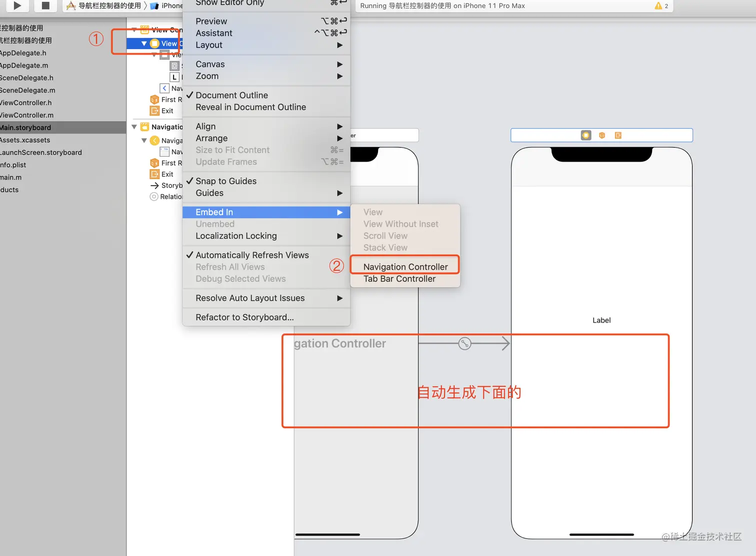Open the Zoom submenu
The image size is (756, 556).
coord(266,76)
